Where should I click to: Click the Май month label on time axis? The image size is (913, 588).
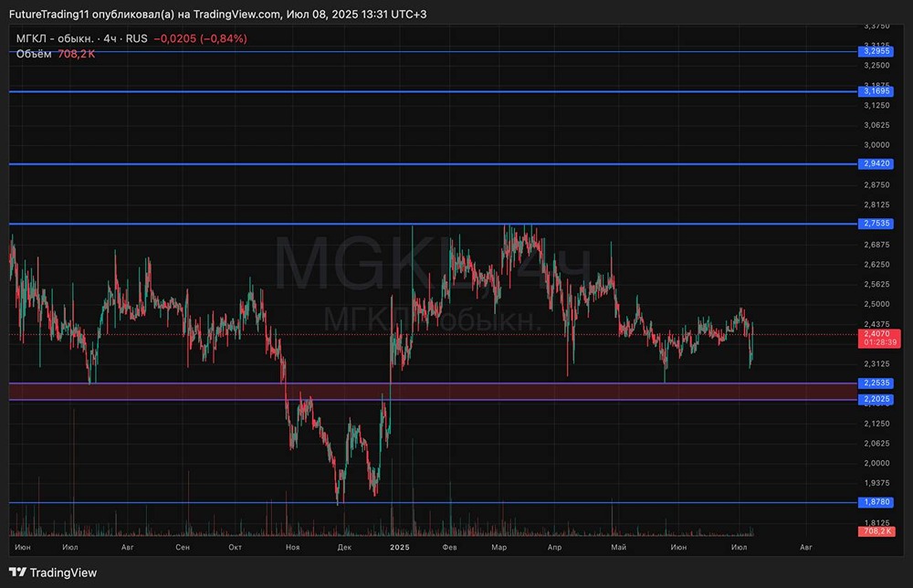(x=618, y=547)
